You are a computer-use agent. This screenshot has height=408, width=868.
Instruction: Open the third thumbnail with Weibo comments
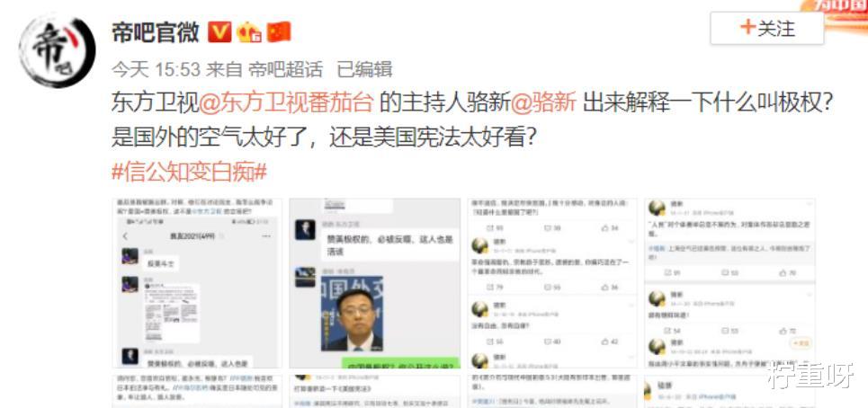click(x=552, y=283)
